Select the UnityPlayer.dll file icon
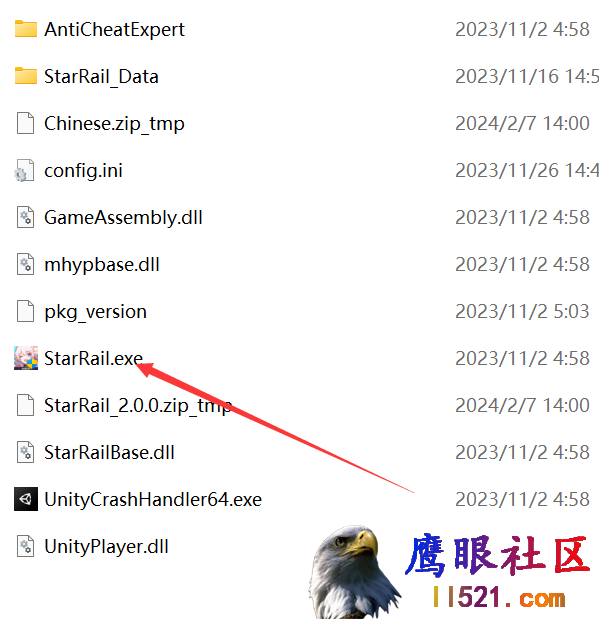Screen dimensions: 599x622 [x=26, y=546]
